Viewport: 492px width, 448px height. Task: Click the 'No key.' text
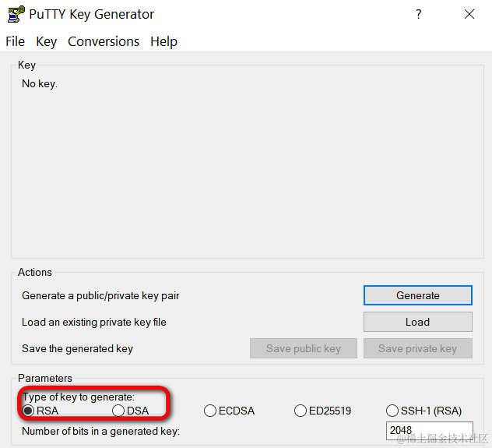(x=40, y=84)
